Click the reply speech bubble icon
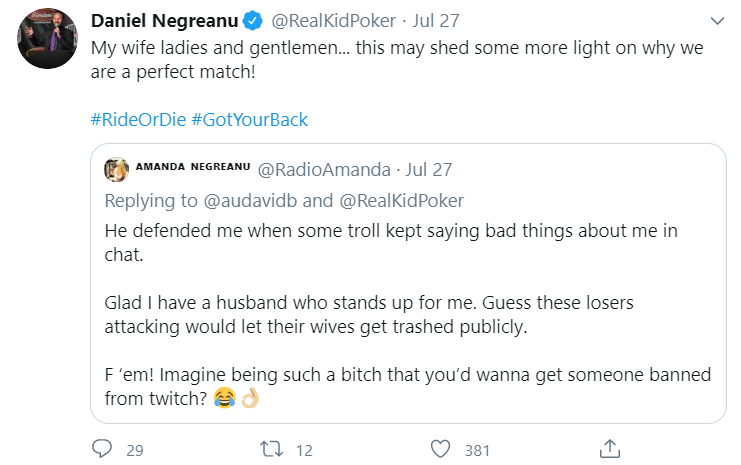The height and width of the screenshot is (465, 741). point(101,449)
